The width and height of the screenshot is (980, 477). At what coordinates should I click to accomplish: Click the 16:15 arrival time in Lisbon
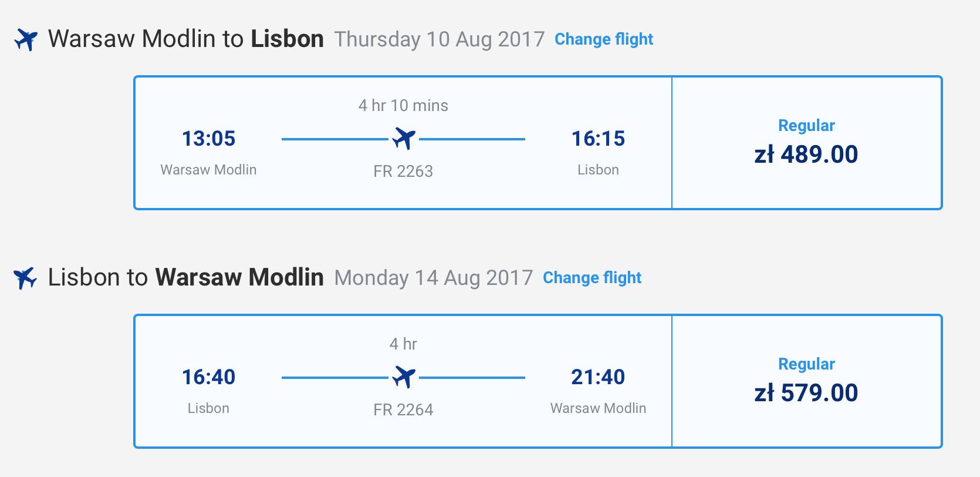(x=598, y=139)
